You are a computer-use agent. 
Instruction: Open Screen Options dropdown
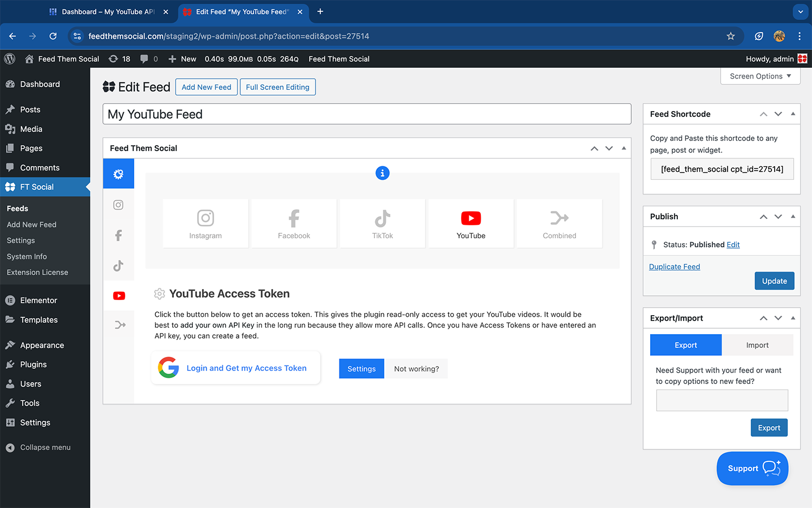pos(761,76)
